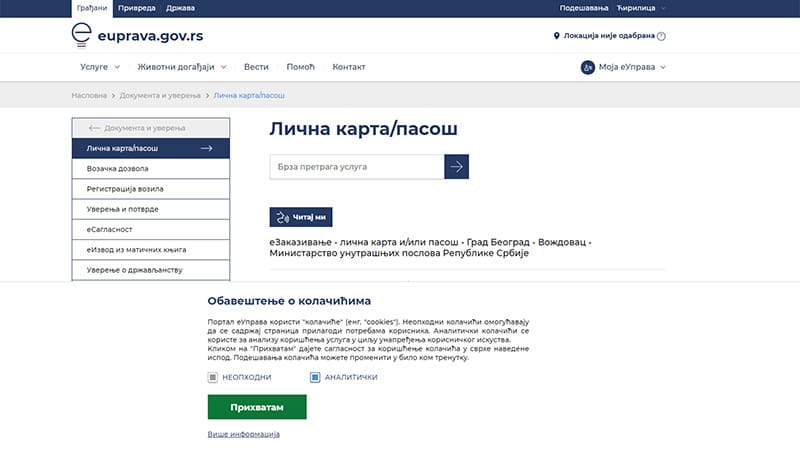Screen dimensions: 800x450
Task: Click the euprava.gov.rs logo
Action: pyautogui.click(x=138, y=36)
